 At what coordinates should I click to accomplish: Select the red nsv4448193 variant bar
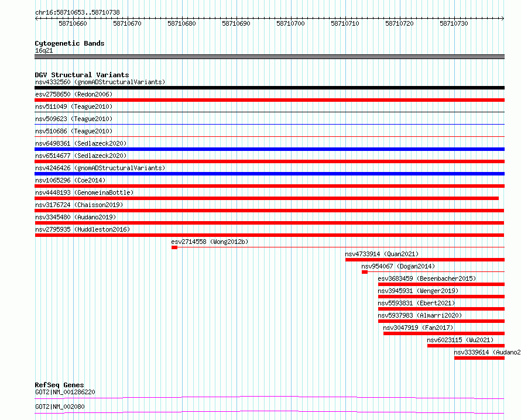[266, 198]
